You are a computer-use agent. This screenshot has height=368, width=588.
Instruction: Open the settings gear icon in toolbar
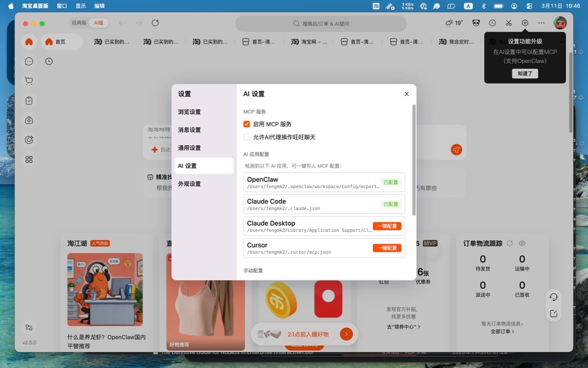pos(525,23)
